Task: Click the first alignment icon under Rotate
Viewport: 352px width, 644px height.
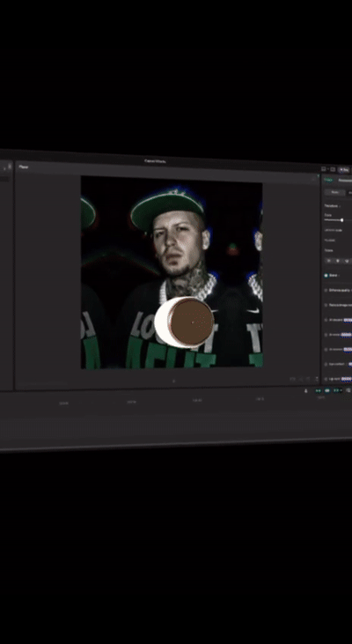Action: coord(328,261)
